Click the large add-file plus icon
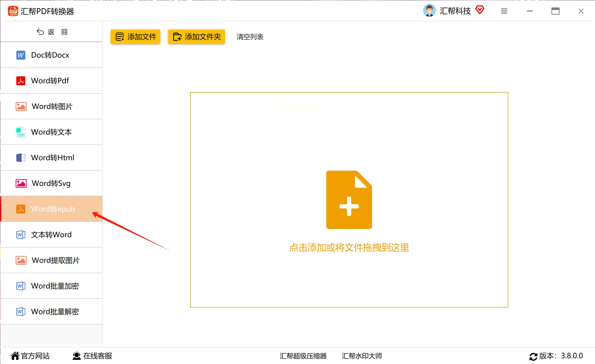The image size is (595, 364). (349, 200)
